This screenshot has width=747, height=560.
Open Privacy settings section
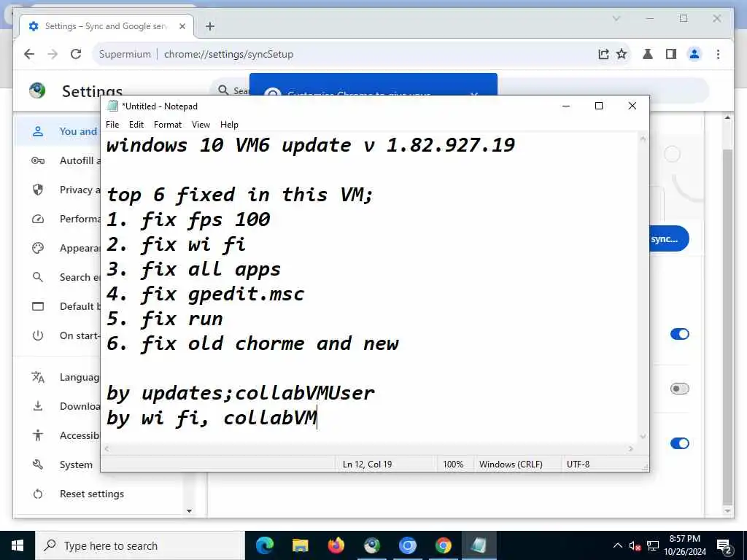coord(57,190)
